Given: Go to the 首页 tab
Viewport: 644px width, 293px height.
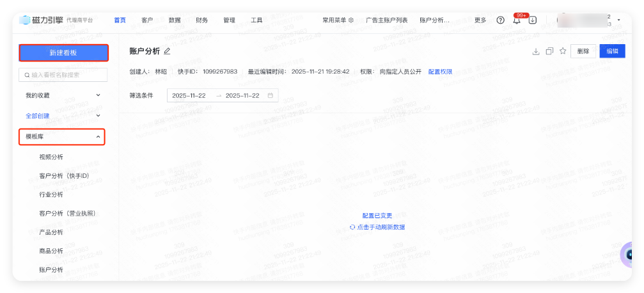Looking at the screenshot, I should [x=120, y=20].
